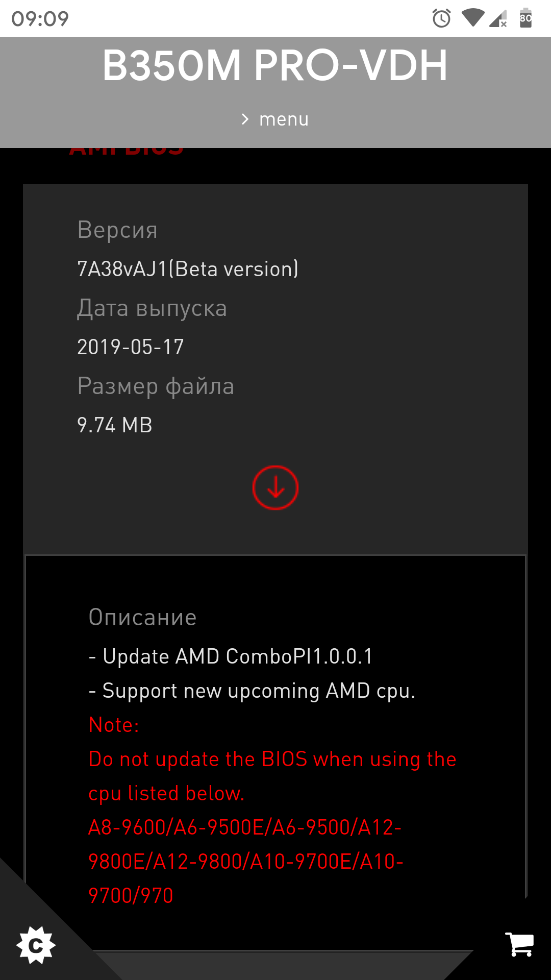Screen dimensions: 551x980
Task: Click the red download arrow icon
Action: [275, 487]
